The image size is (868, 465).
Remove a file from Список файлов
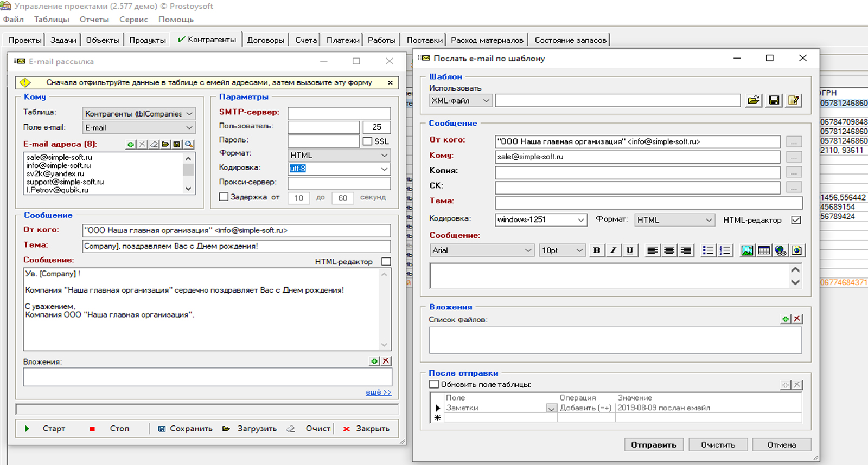(x=797, y=319)
